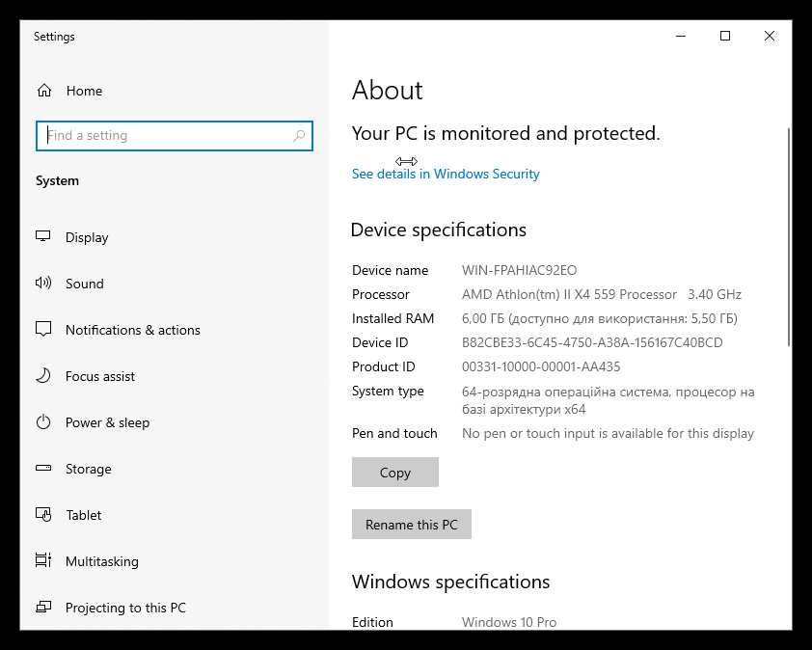Select Power & sleep in sidebar
Screen dimensions: 812x650
[x=107, y=422]
